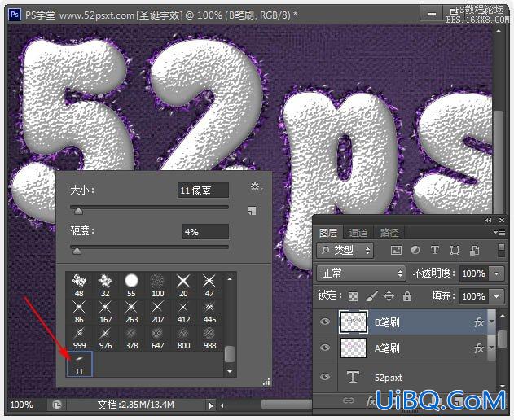Click the opacity 100% value field
Image resolution: width=514 pixels, height=420 pixels.
pos(474,273)
